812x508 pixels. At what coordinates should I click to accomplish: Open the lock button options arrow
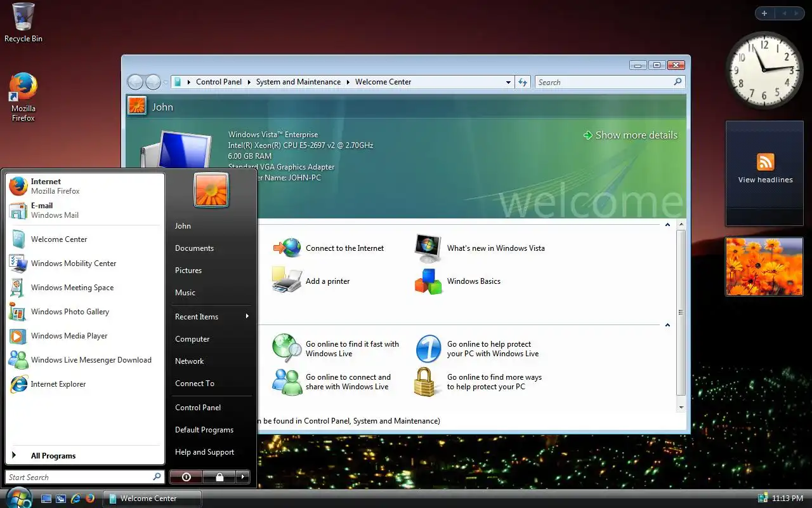(x=242, y=476)
